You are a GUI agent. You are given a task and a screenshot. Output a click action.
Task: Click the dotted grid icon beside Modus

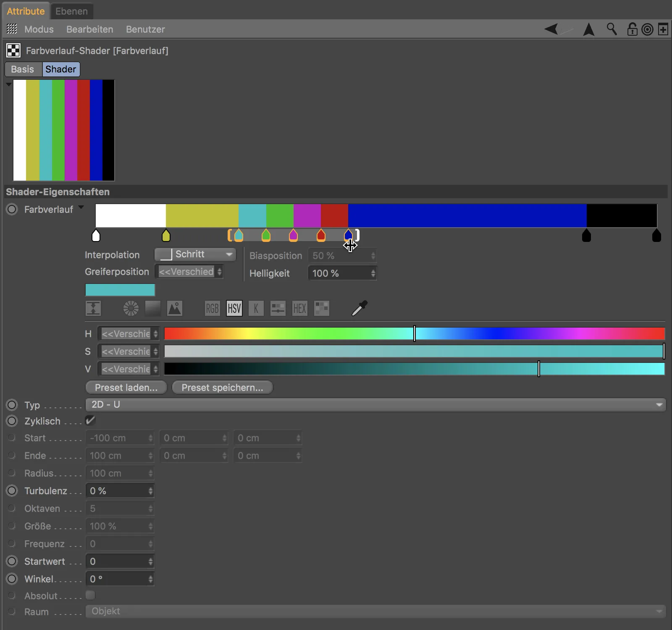(12, 29)
